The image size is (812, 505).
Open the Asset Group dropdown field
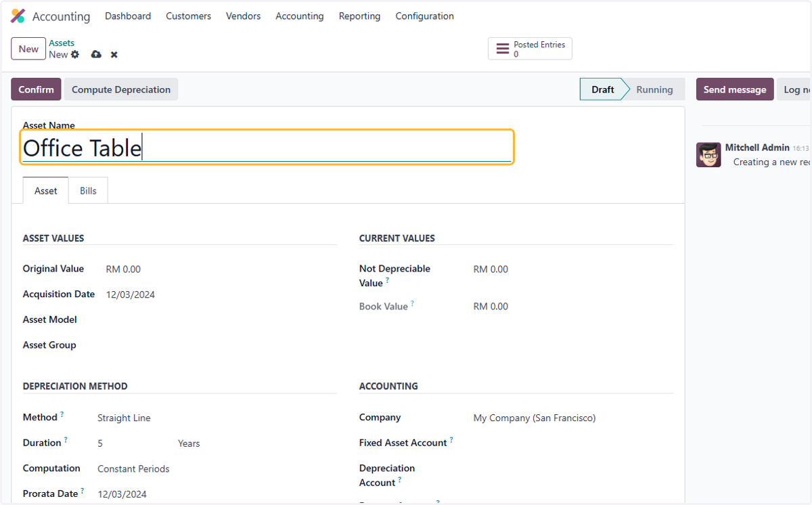click(220, 345)
